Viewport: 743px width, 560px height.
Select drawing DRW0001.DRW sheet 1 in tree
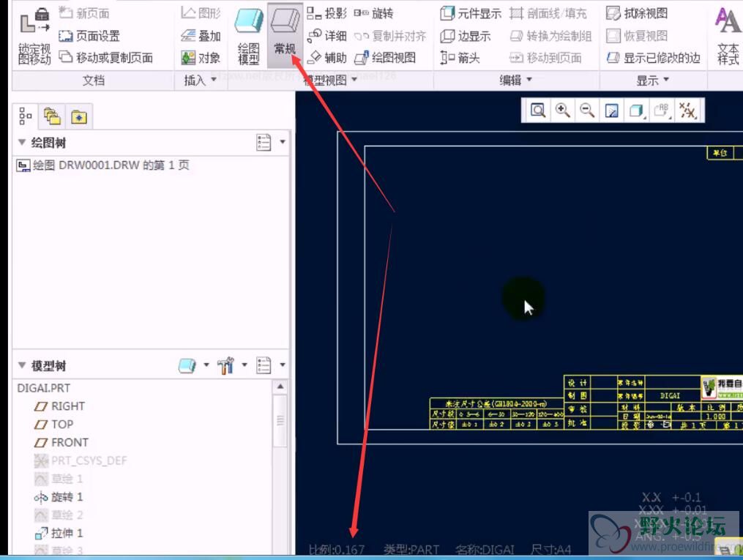102,165
